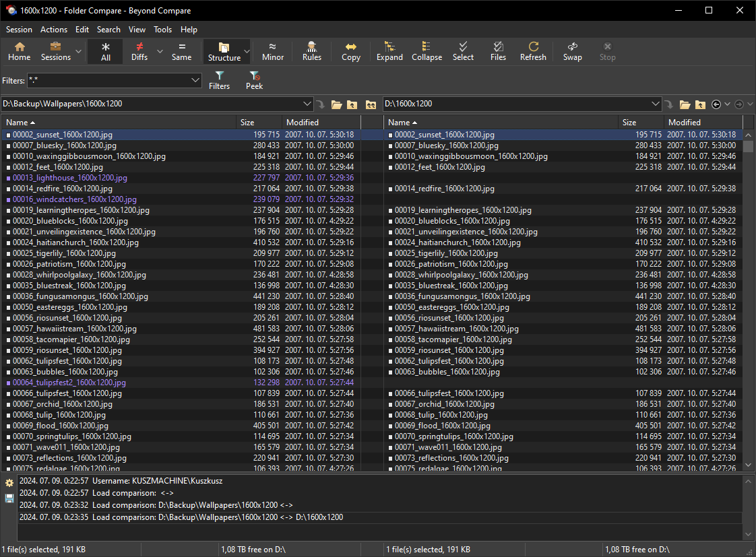Refresh the folder comparison
756x557 pixels.
click(533, 52)
